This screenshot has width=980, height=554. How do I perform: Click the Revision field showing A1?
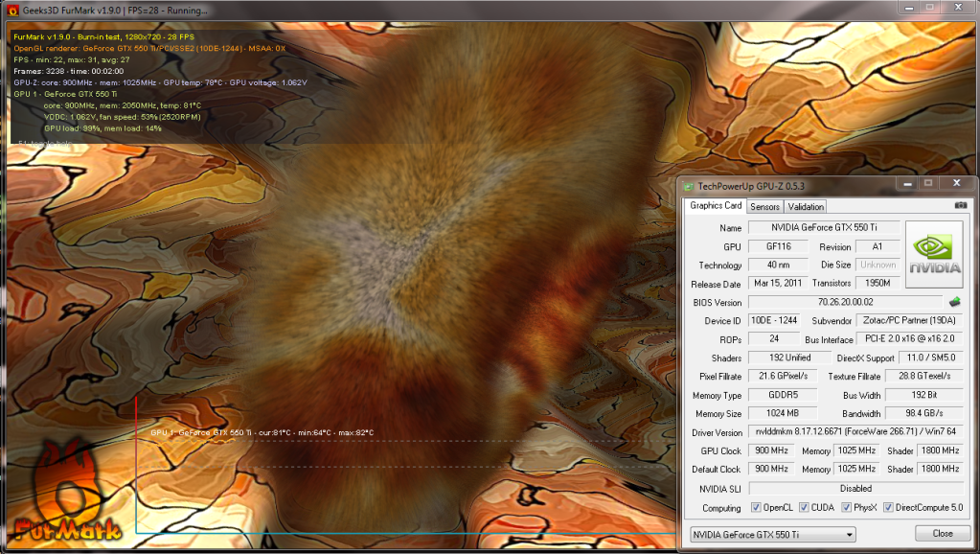877,246
